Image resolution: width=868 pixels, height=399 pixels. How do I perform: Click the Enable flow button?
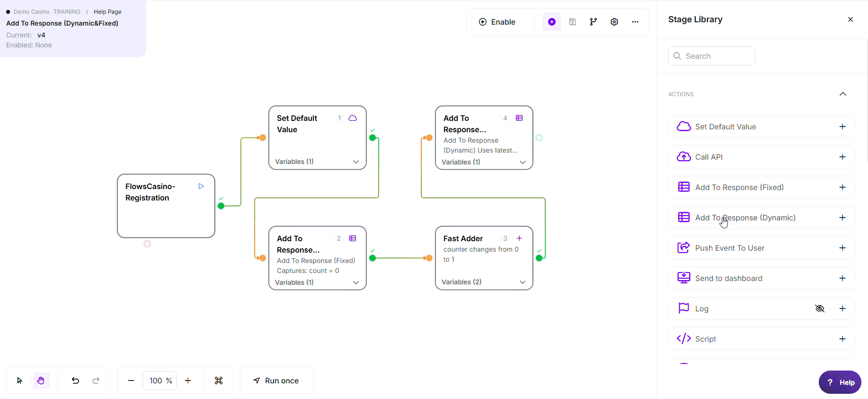pyautogui.click(x=497, y=22)
